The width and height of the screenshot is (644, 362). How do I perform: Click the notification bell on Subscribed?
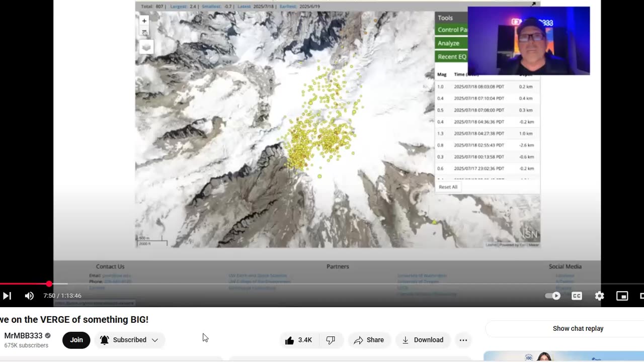tap(104, 340)
